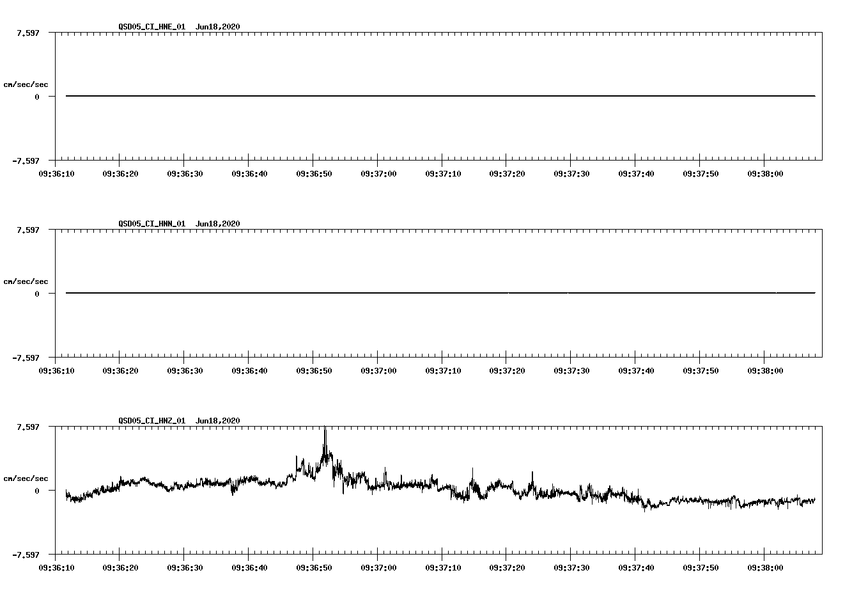Click the 09:36:20 time label under HNZ plot
The image size is (868, 591).
pyautogui.click(x=120, y=567)
